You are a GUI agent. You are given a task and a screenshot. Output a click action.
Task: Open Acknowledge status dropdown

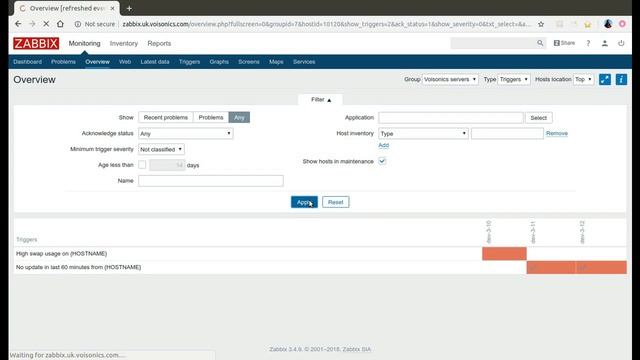(x=186, y=133)
